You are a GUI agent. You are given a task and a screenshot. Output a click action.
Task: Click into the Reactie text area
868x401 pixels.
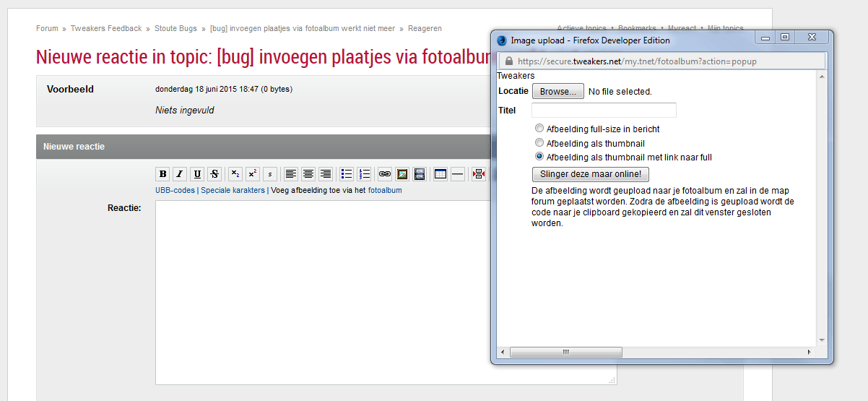(386, 293)
